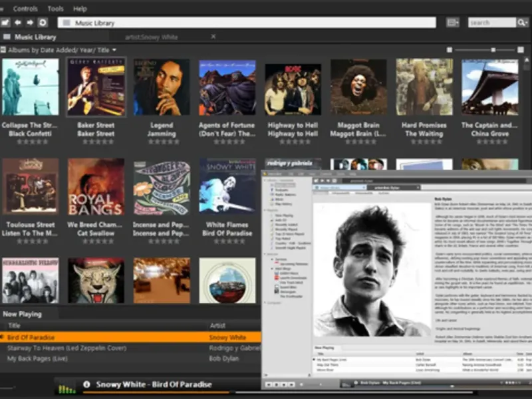The height and width of the screenshot is (399, 532).
Task: Click the track info icon in player bar
Action: click(86, 384)
